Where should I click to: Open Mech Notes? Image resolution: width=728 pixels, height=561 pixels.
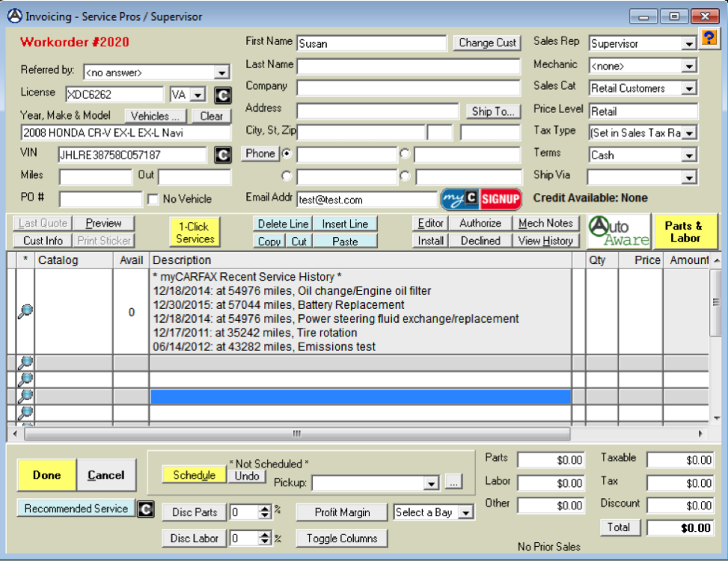point(545,223)
